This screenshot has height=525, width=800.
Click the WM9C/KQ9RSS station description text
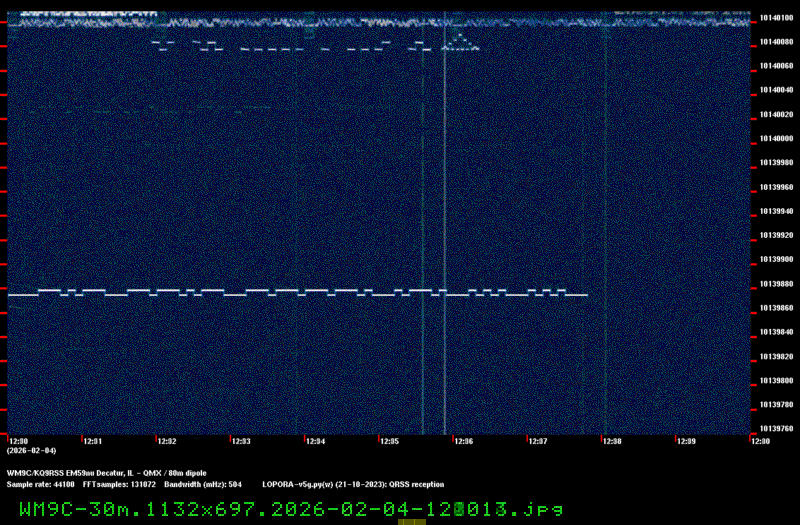(107, 472)
